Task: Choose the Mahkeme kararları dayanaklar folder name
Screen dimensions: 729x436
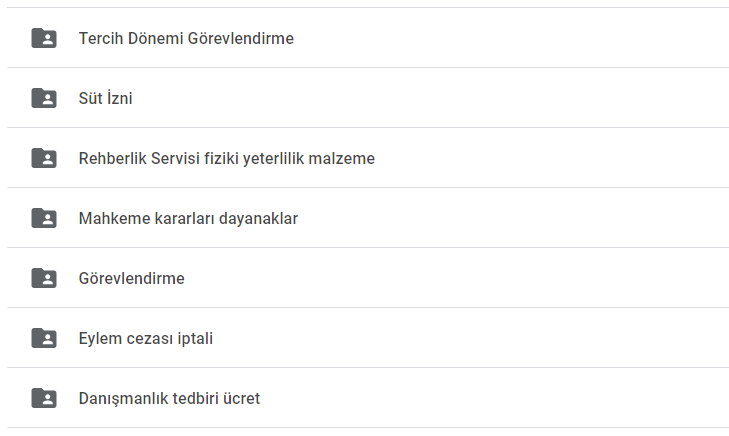Action: [x=188, y=218]
